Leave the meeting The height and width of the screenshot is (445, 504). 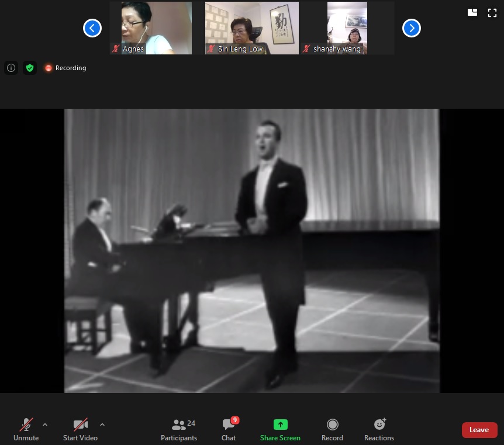(479, 430)
